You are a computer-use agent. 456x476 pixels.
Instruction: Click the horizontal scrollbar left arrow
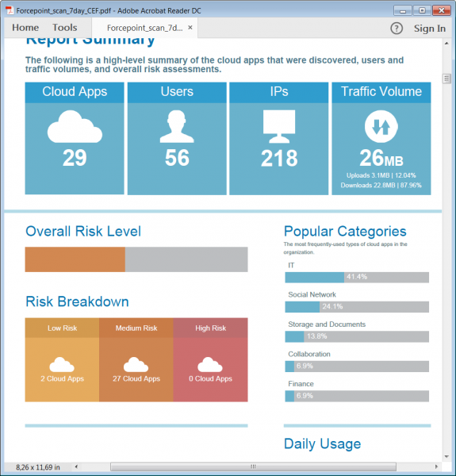point(76,466)
